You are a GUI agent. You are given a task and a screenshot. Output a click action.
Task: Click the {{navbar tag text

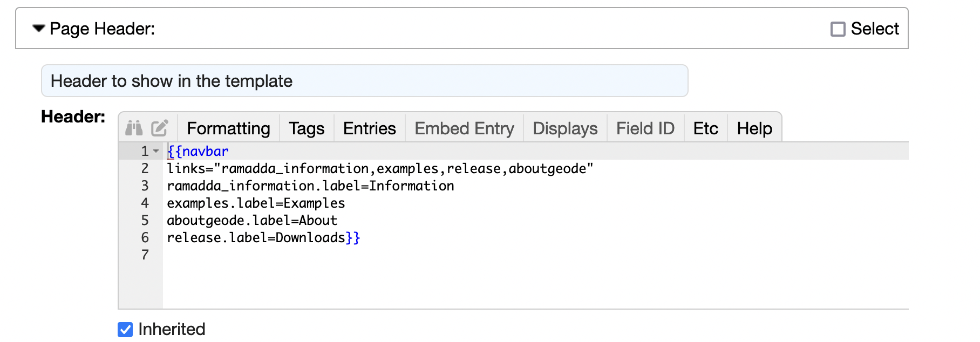click(x=198, y=152)
